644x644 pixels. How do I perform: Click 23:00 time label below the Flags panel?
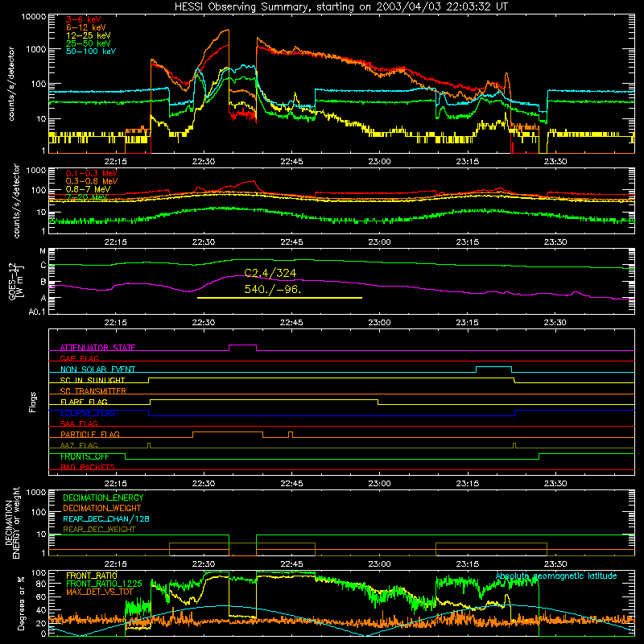coord(379,484)
